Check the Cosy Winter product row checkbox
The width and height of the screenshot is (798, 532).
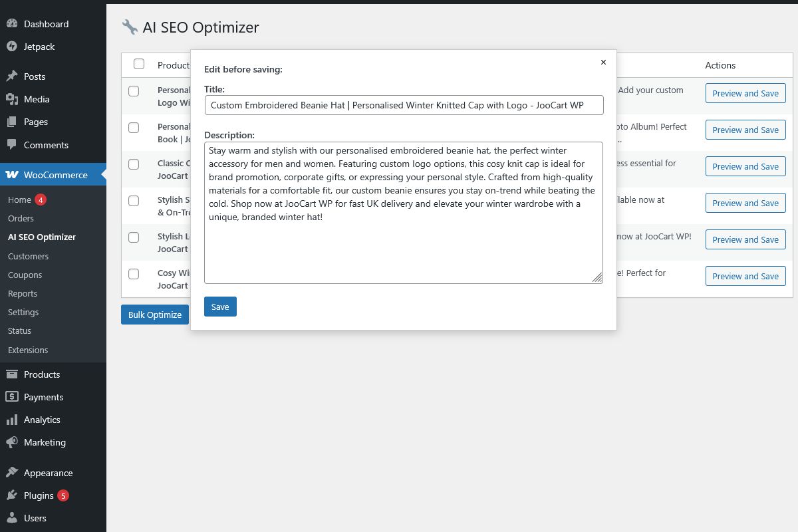tap(134, 274)
